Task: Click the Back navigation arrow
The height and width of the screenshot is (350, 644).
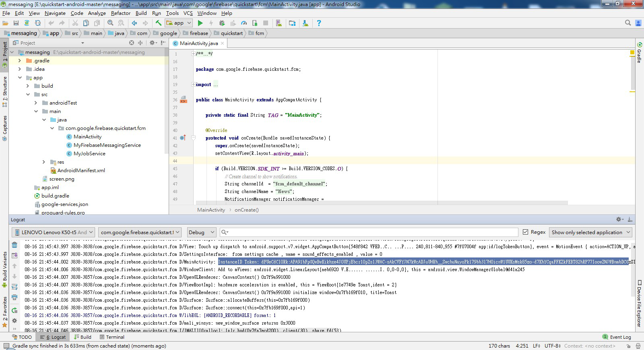Action: point(134,23)
